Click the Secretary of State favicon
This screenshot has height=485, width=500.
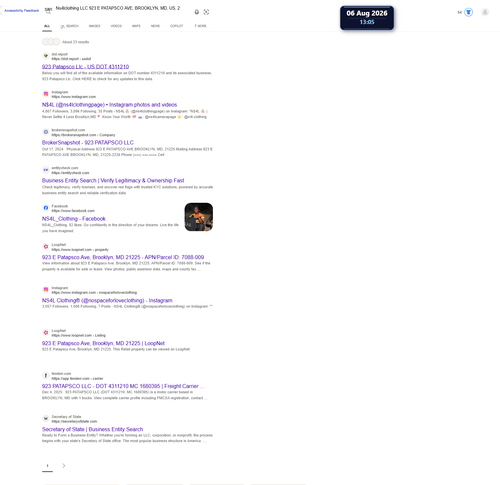pos(46,419)
